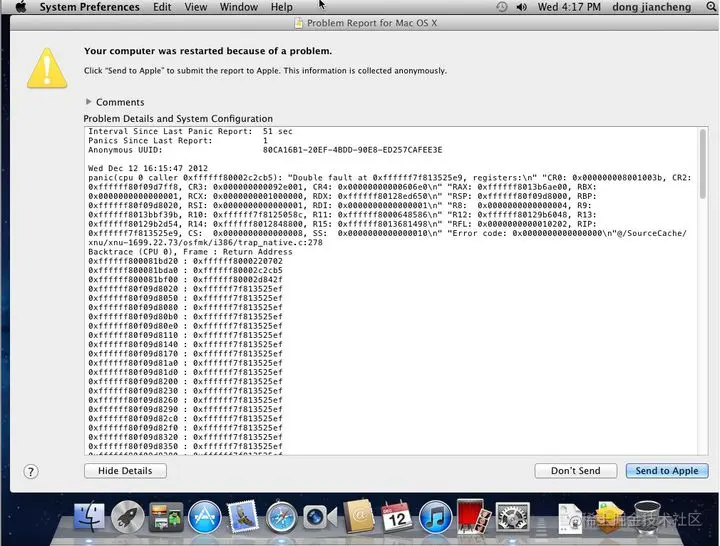Click the Wed 4:17 PM clock
The height and width of the screenshot is (546, 720).
(569, 7)
